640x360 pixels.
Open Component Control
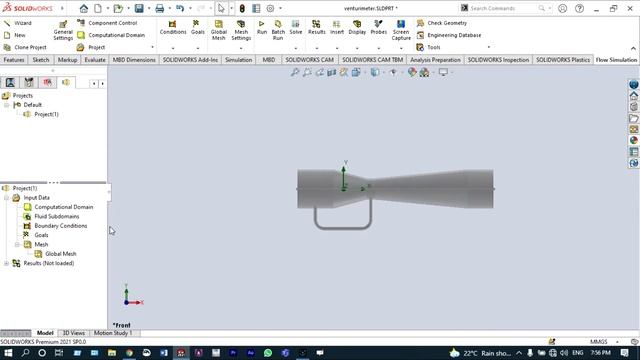tap(107, 23)
